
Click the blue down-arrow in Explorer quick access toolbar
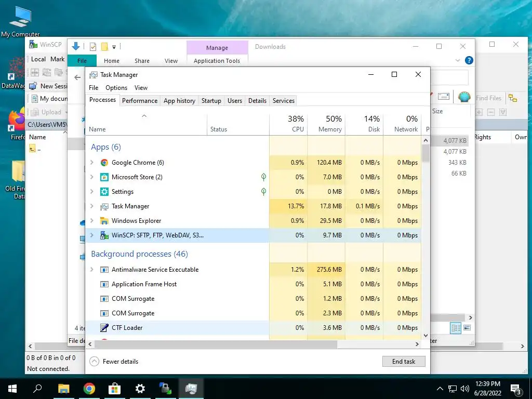[x=76, y=46]
